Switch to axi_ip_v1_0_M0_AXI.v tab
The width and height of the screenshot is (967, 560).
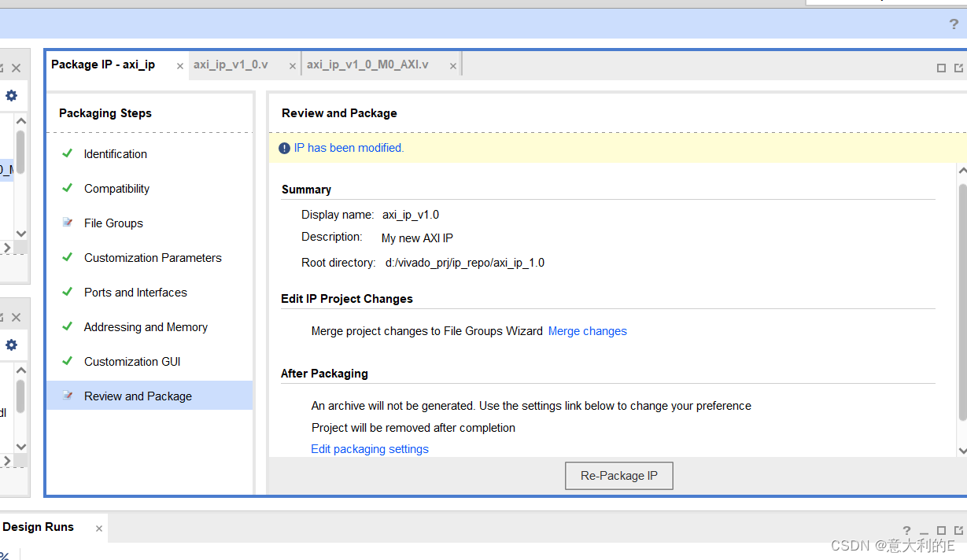coord(367,64)
